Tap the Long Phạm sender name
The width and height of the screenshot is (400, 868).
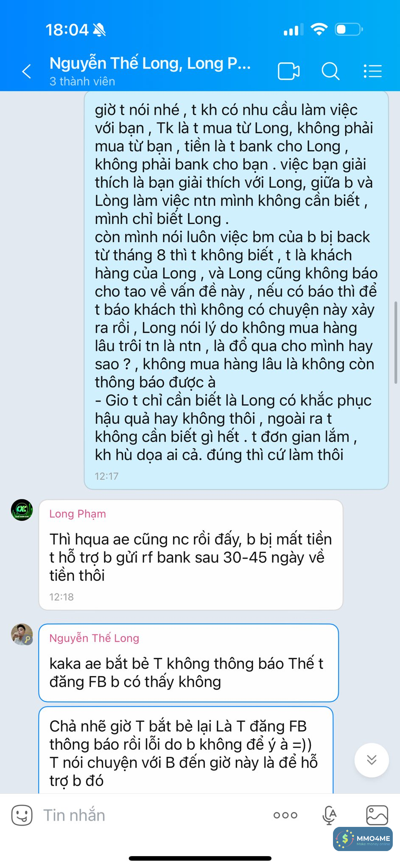[x=78, y=514]
